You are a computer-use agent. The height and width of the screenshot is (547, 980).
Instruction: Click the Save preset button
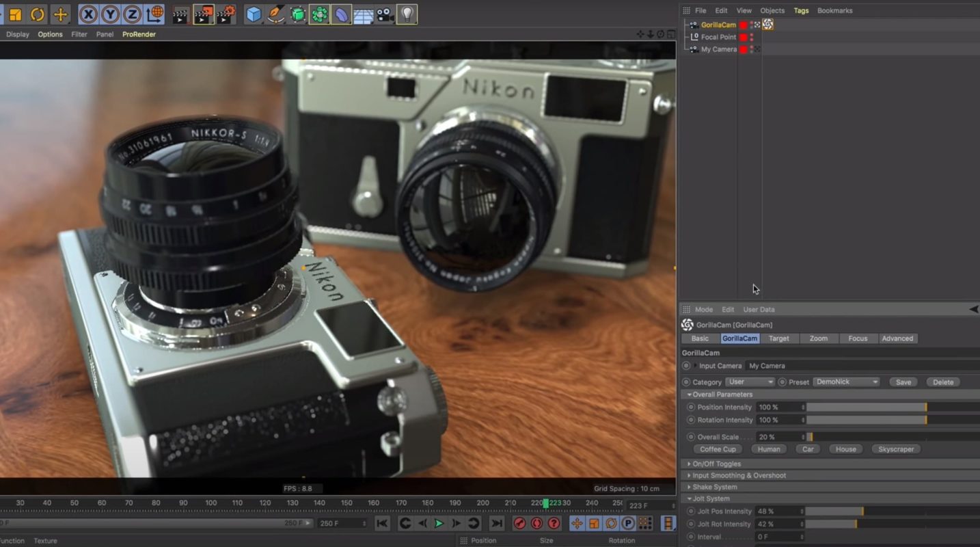pos(903,382)
